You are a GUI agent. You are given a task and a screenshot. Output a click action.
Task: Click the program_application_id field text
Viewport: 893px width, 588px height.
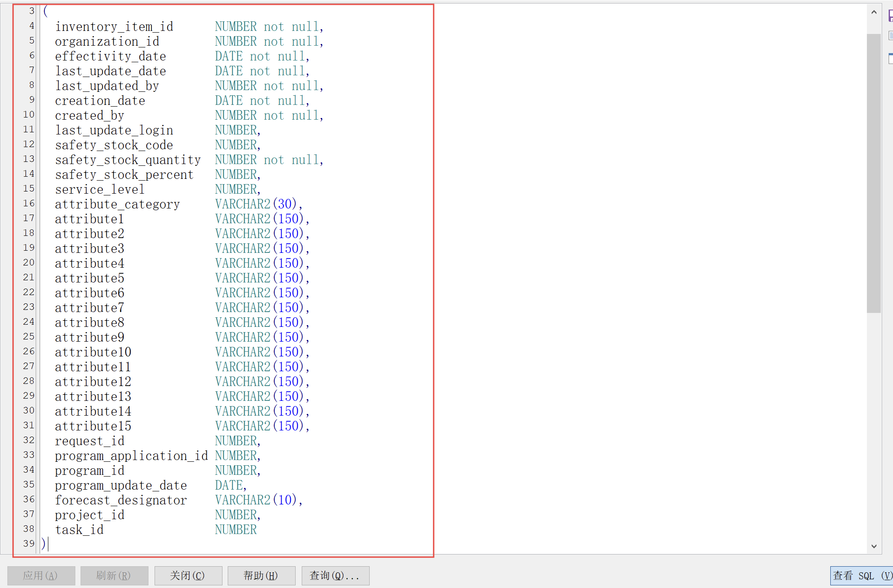click(x=131, y=456)
